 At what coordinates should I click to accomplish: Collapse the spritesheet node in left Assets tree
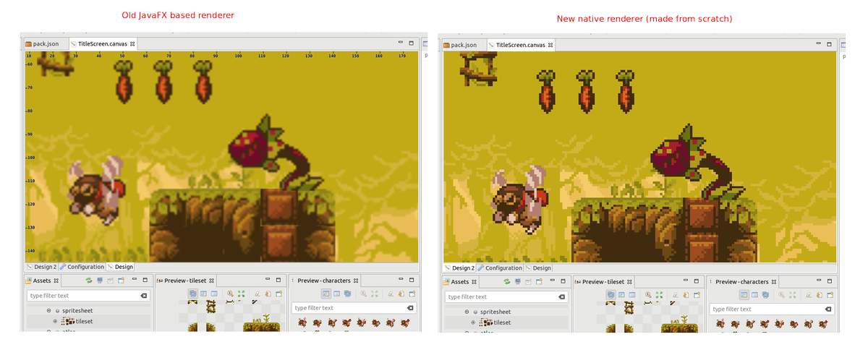[48, 310]
